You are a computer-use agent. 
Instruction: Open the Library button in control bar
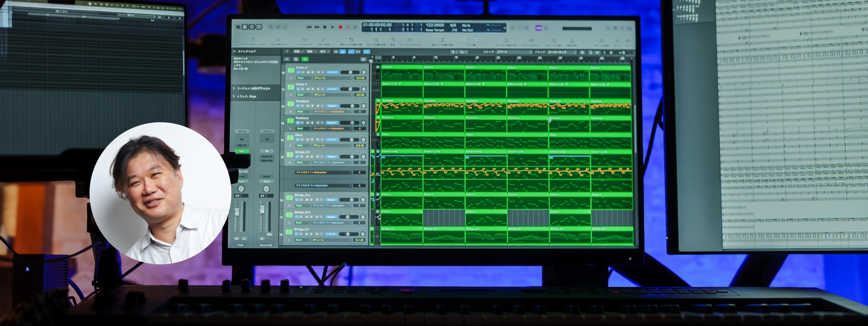point(238,27)
